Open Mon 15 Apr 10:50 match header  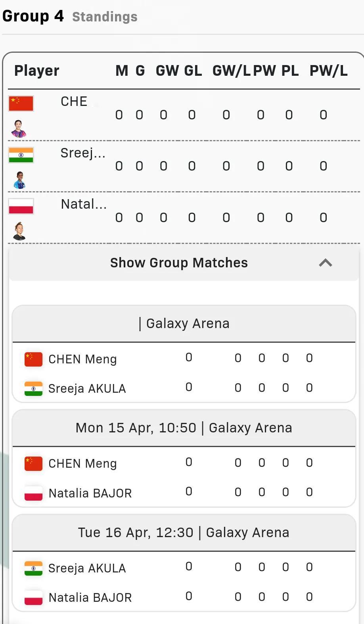coord(184,428)
